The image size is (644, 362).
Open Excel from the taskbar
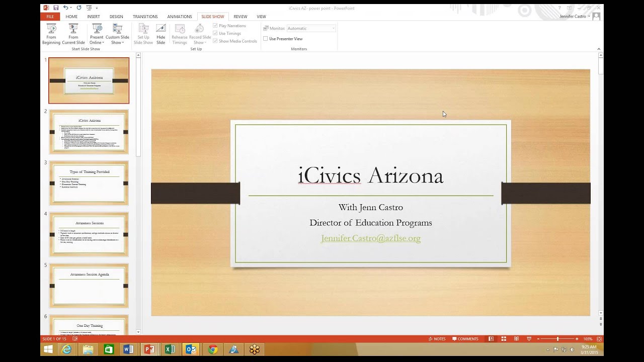(170, 349)
